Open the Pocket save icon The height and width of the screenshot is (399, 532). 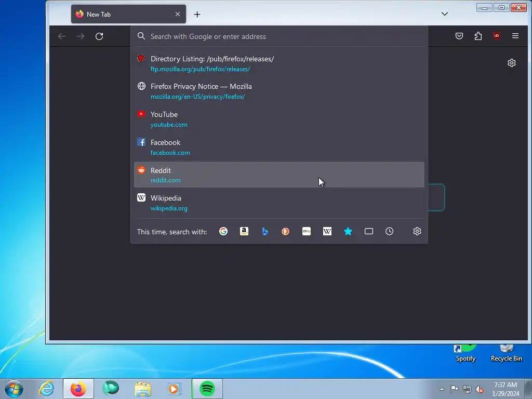(x=459, y=36)
